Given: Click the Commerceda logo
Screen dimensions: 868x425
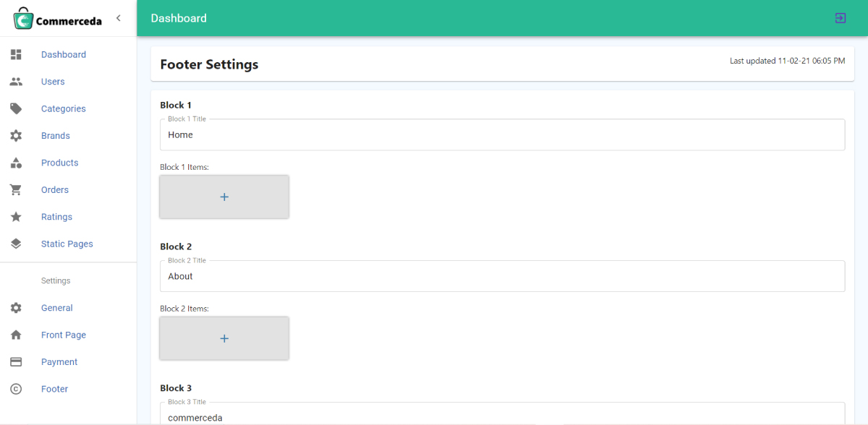Looking at the screenshot, I should (58, 19).
